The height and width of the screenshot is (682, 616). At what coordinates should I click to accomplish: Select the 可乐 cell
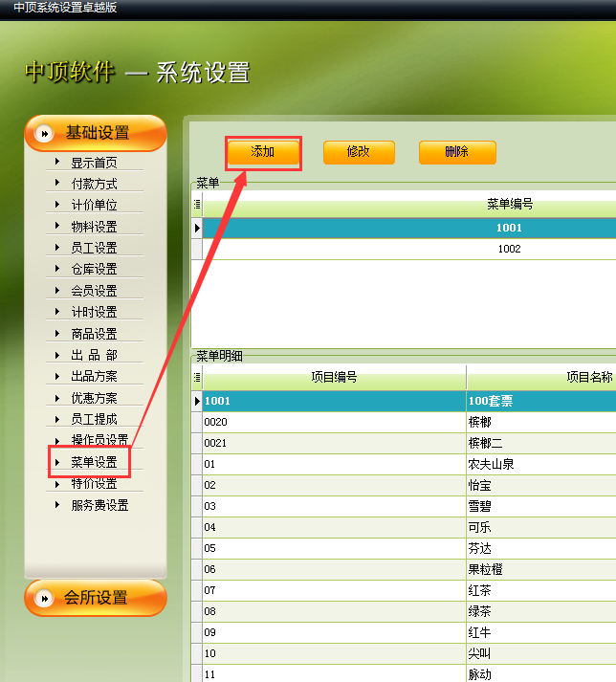(x=541, y=527)
